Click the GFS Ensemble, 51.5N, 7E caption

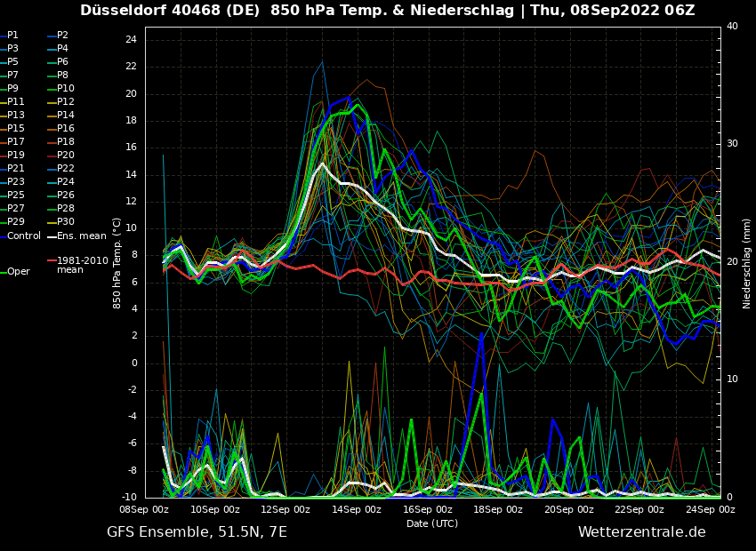point(197,531)
